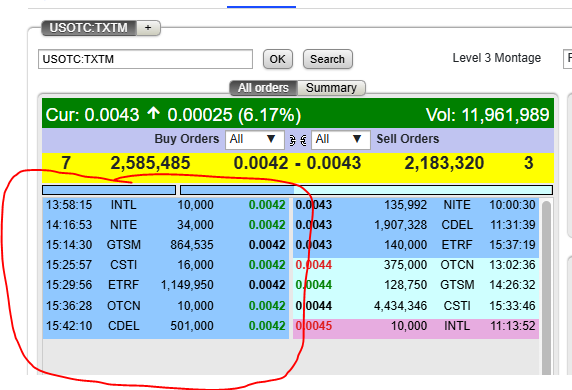
Task: Open the Buy Orders All dropdown
Action: coord(255,140)
